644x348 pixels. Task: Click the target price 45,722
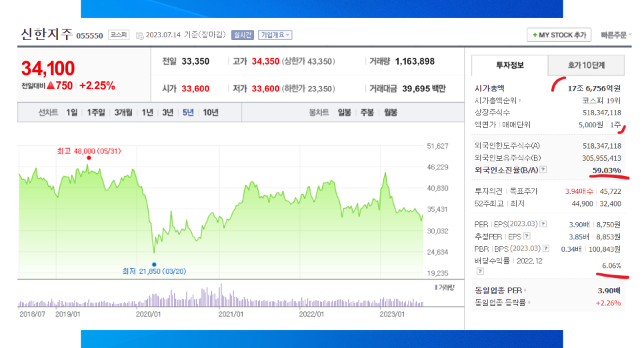pyautogui.click(x=610, y=191)
